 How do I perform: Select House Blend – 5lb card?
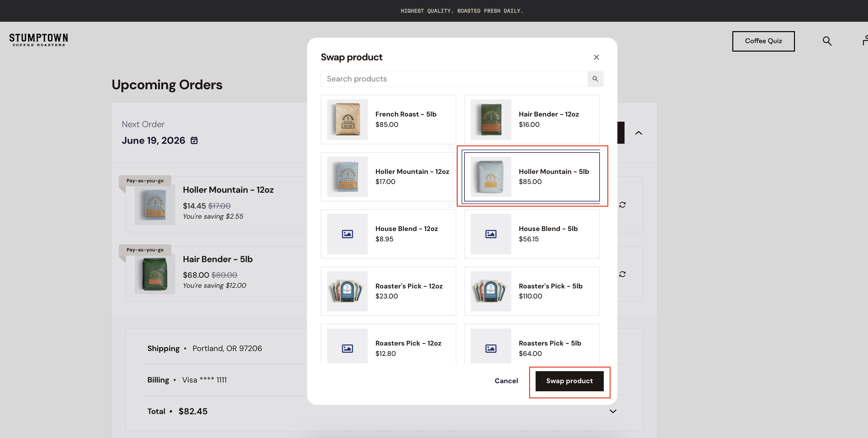[532, 234]
